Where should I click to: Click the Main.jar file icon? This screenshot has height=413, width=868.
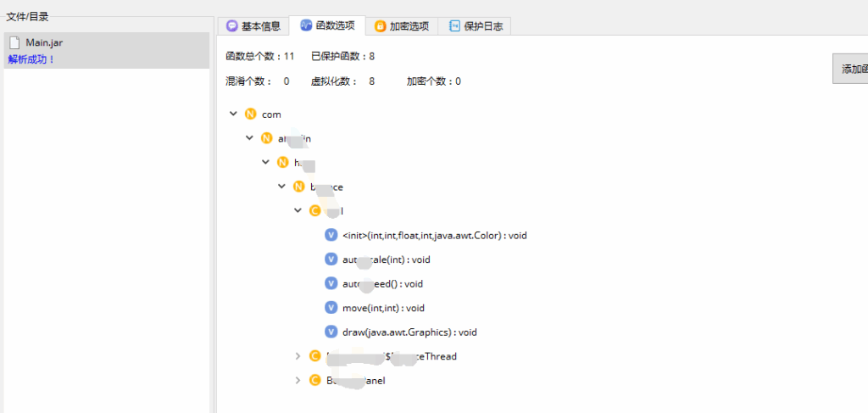(14, 42)
